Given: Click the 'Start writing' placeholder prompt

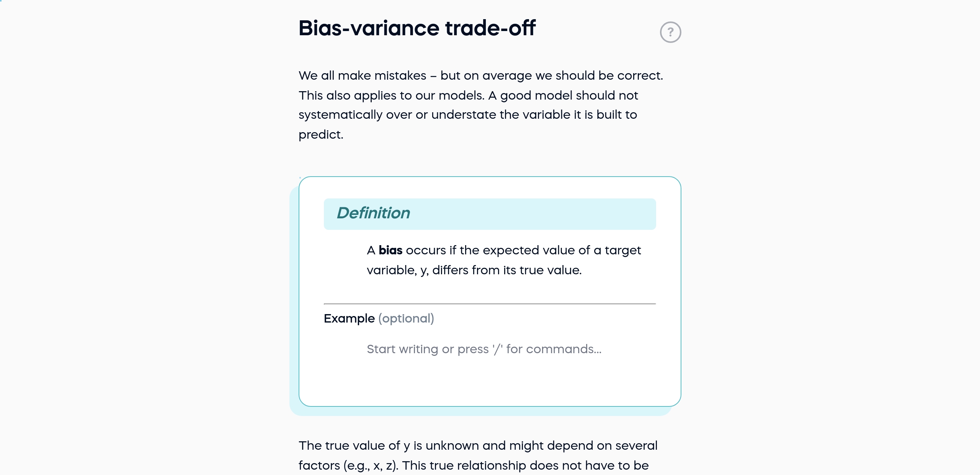Looking at the screenshot, I should pyautogui.click(x=484, y=349).
